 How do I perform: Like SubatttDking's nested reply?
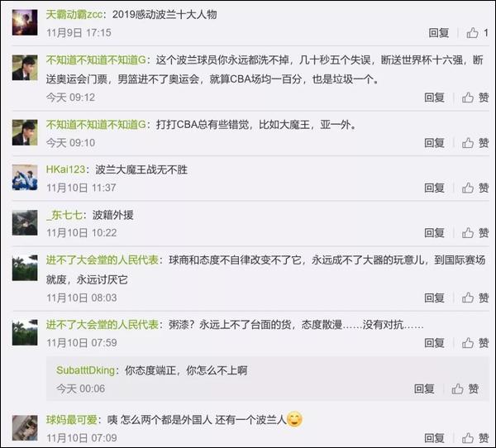(457, 388)
